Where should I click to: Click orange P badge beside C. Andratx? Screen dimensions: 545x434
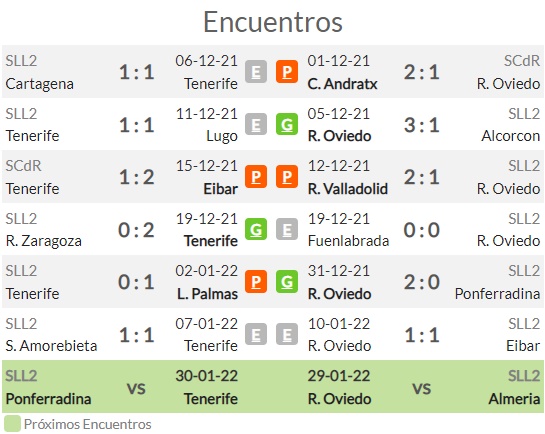click(287, 72)
